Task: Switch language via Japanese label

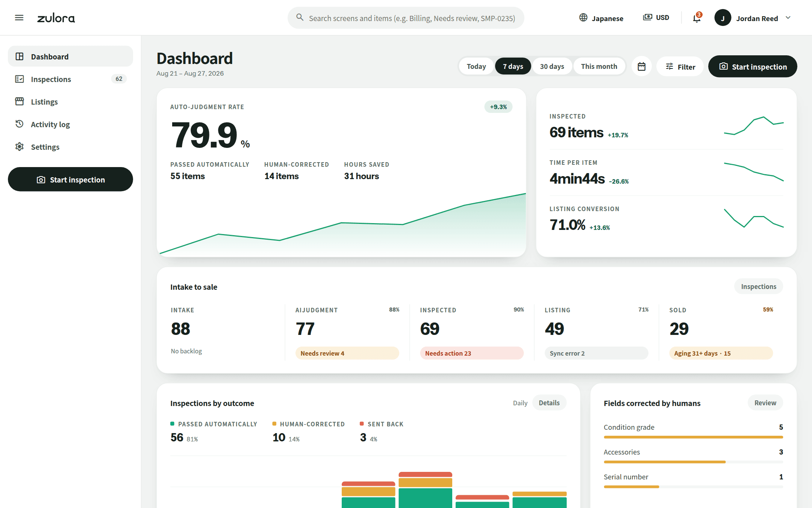Action: point(607,18)
